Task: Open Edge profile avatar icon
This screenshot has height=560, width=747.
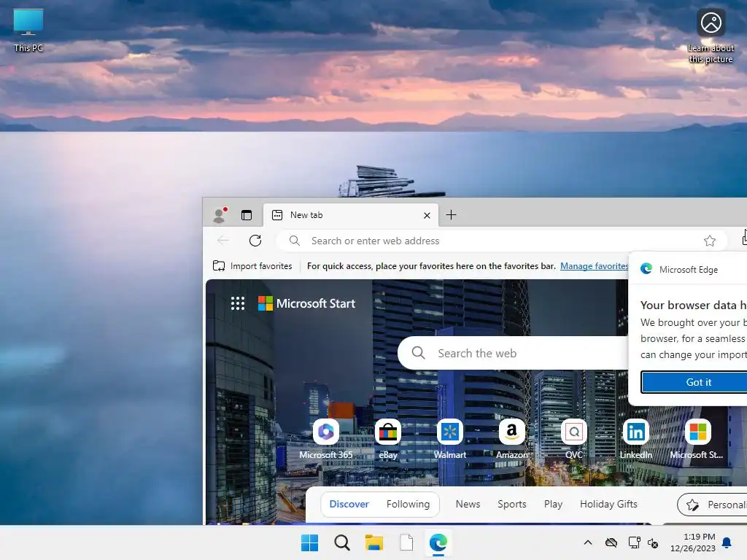Action: point(220,215)
